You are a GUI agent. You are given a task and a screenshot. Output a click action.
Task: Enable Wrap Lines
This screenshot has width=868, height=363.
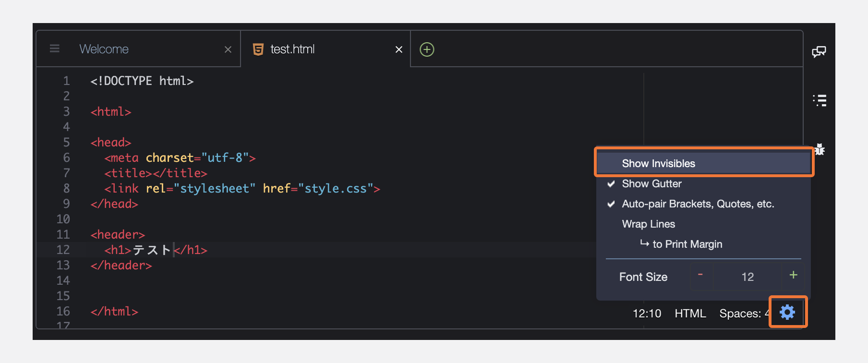tap(703, 224)
